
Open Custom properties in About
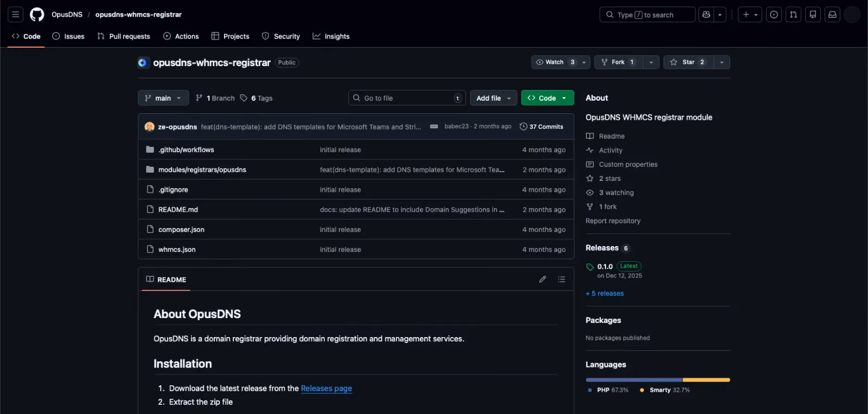[x=622, y=165]
